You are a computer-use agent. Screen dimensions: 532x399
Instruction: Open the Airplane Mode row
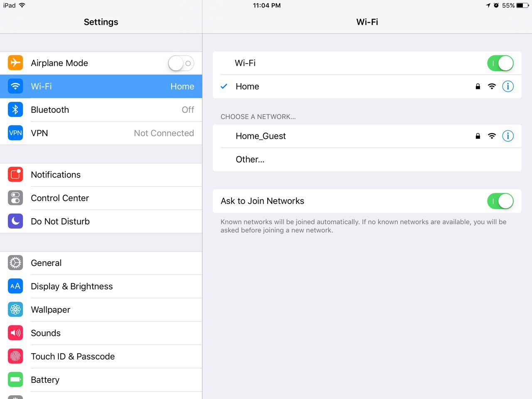tap(101, 63)
